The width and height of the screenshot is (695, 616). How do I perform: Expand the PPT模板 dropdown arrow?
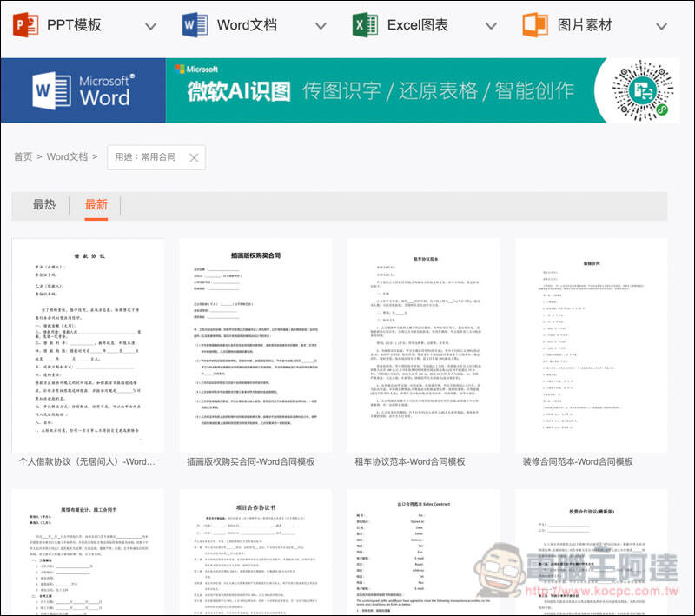150,27
